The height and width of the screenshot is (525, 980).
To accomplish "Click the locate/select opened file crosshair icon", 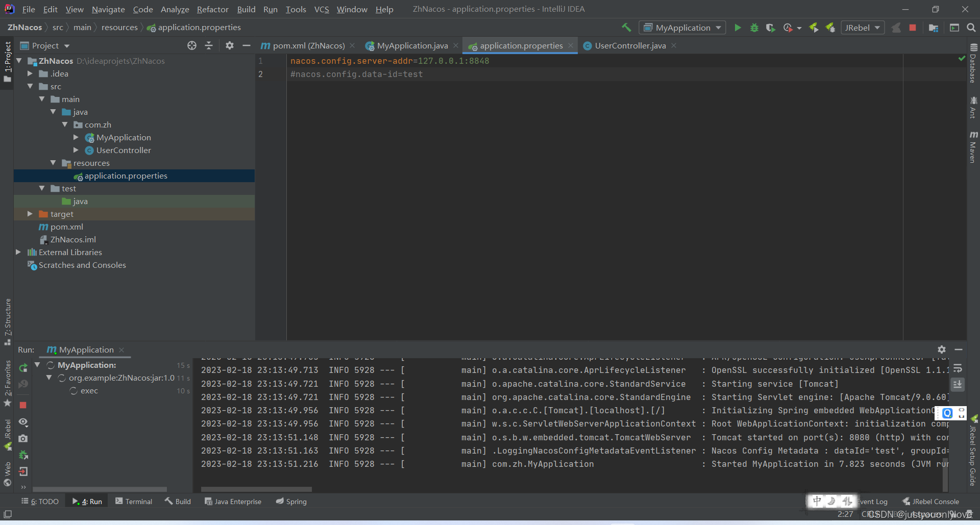I will click(192, 45).
